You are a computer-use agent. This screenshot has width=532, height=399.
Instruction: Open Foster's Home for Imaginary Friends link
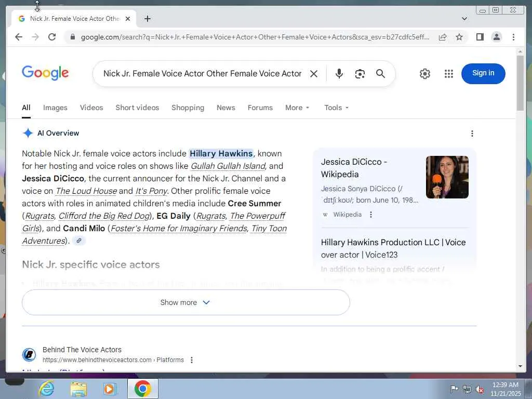(179, 229)
